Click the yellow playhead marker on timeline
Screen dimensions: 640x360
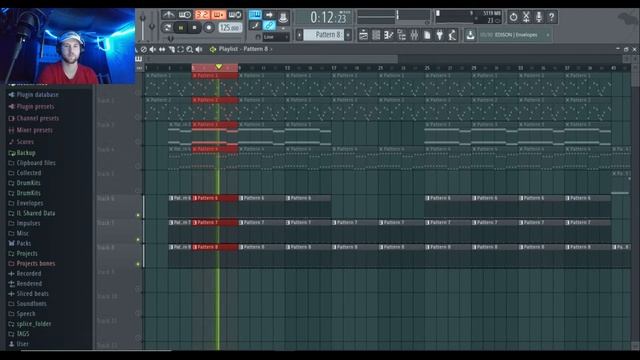(219, 67)
